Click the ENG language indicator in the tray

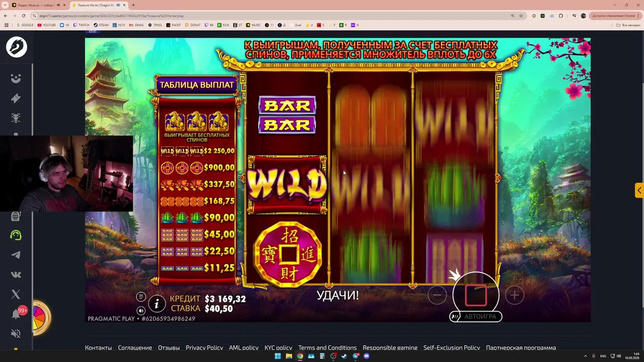(x=603, y=356)
